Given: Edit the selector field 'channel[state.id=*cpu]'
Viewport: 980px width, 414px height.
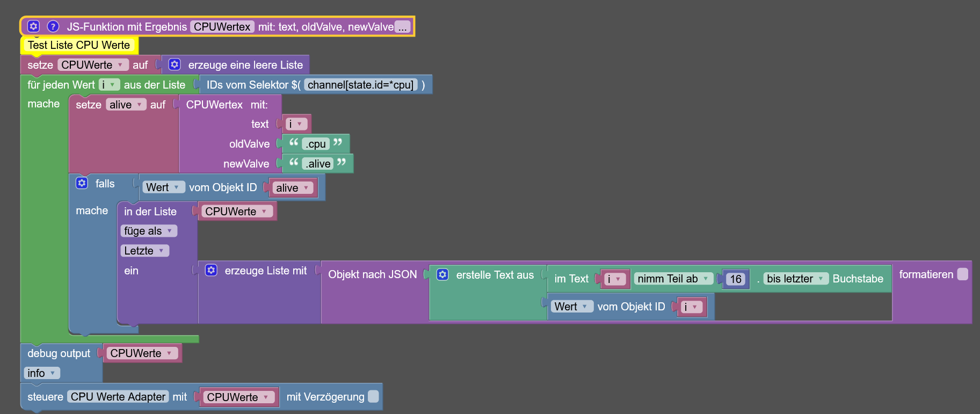Looking at the screenshot, I should [x=361, y=85].
